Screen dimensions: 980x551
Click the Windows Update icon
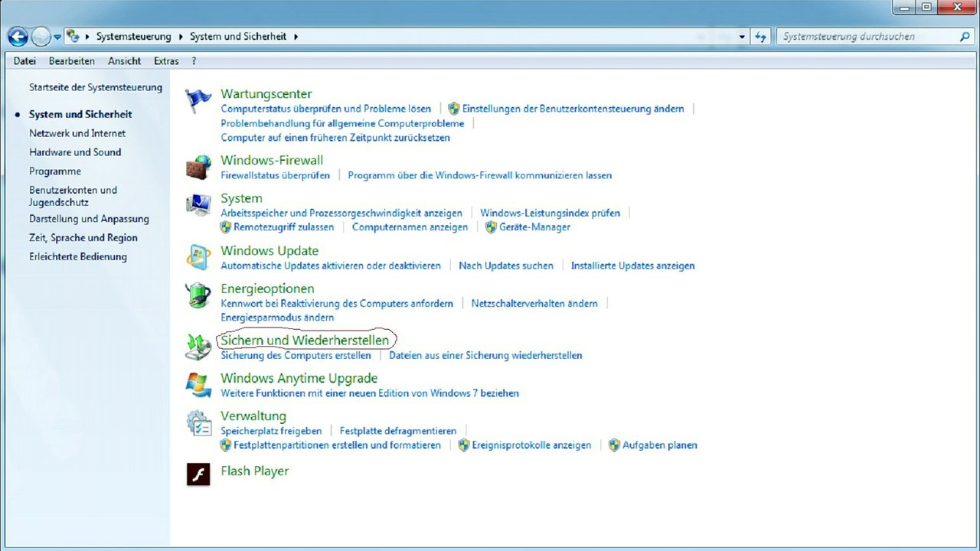(x=198, y=257)
